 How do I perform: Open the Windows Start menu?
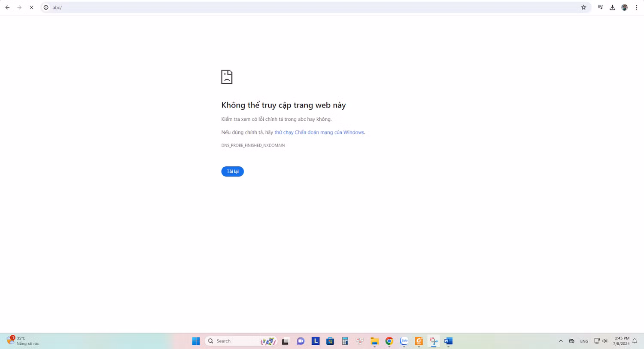click(196, 341)
